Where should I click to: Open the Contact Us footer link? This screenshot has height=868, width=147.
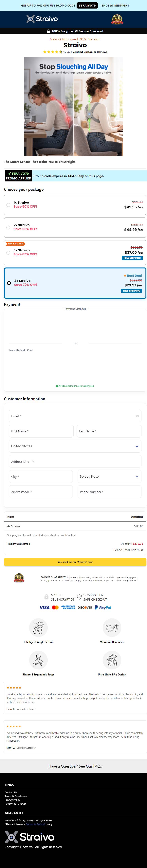[x=11, y=792]
